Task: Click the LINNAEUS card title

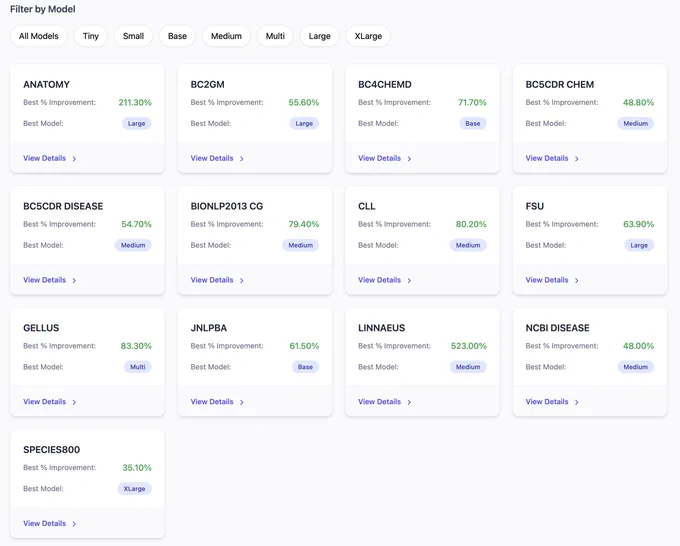Action: coord(381,328)
